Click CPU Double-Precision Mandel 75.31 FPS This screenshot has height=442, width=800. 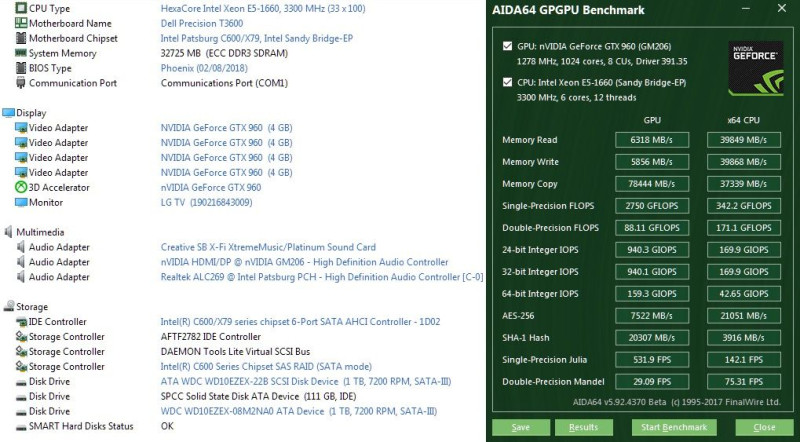tap(743, 381)
